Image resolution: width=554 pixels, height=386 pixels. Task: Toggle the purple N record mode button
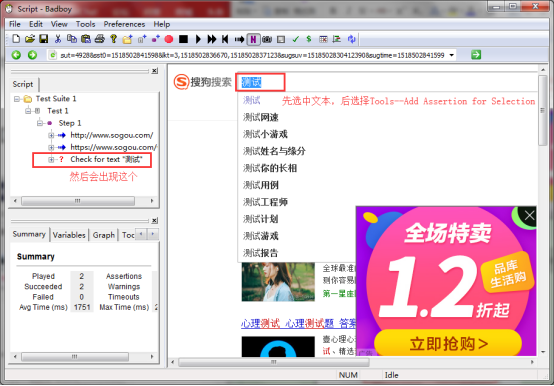253,39
